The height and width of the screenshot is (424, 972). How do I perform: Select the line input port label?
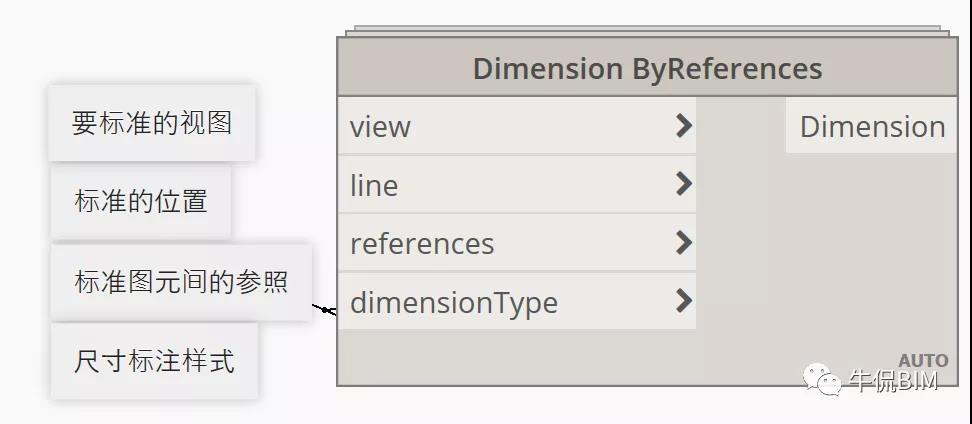tap(374, 185)
